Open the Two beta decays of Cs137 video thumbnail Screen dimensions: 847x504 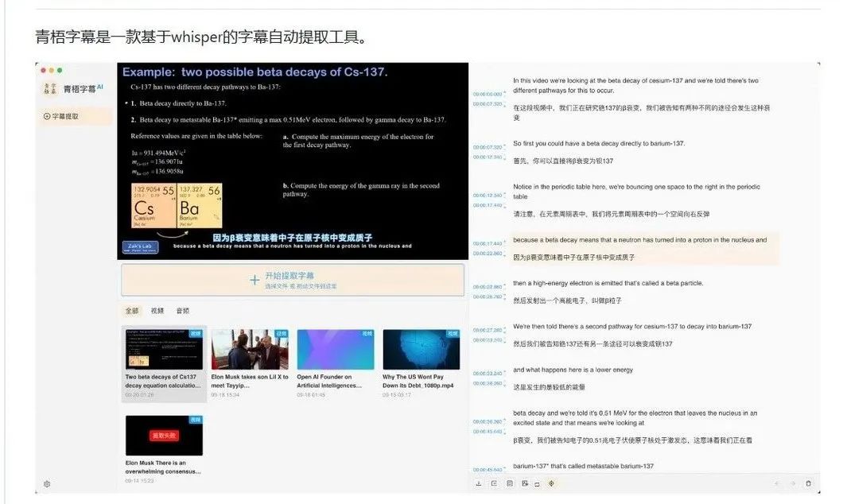[164, 350]
